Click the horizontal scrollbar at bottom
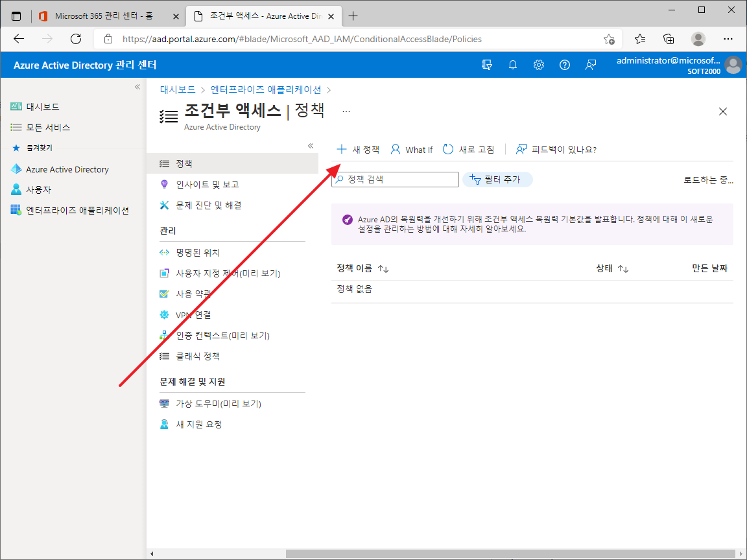 (x=510, y=554)
